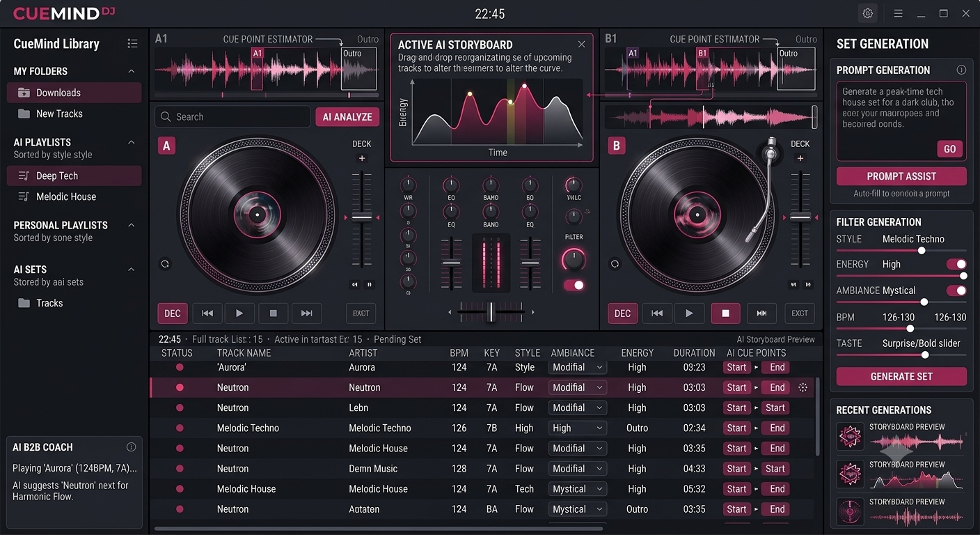
Task: Open the settings gear in title bar
Action: click(867, 13)
